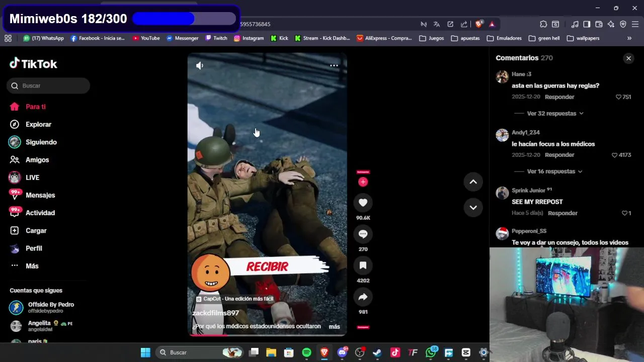Screen dimensions: 644x362
Task: Open Twitch bookmark
Action: [216, 38]
